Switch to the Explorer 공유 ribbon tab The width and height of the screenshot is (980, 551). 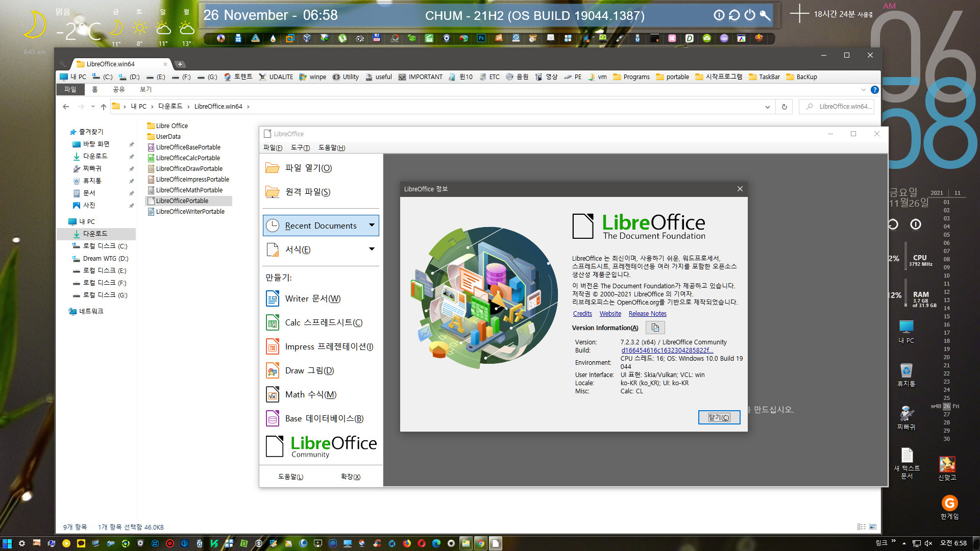[x=118, y=90]
